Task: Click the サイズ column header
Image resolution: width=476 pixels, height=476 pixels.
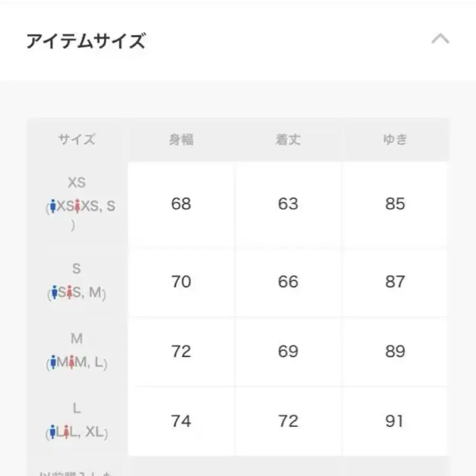Action: [77, 140]
